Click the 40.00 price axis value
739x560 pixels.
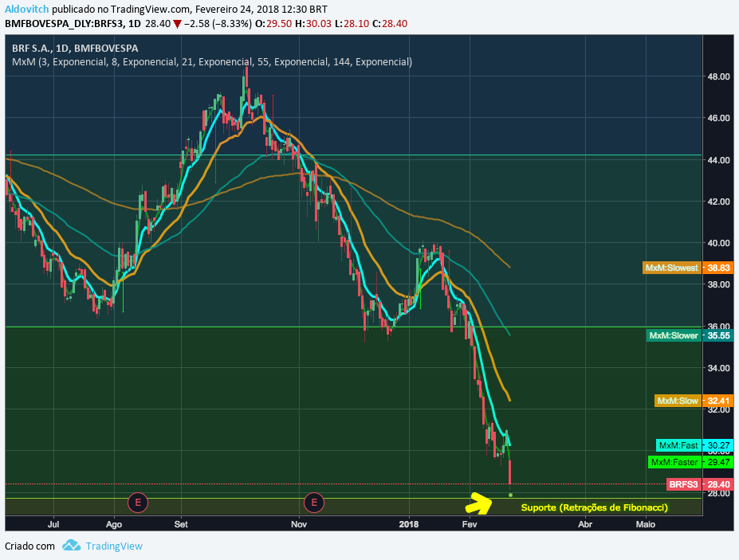pos(718,243)
